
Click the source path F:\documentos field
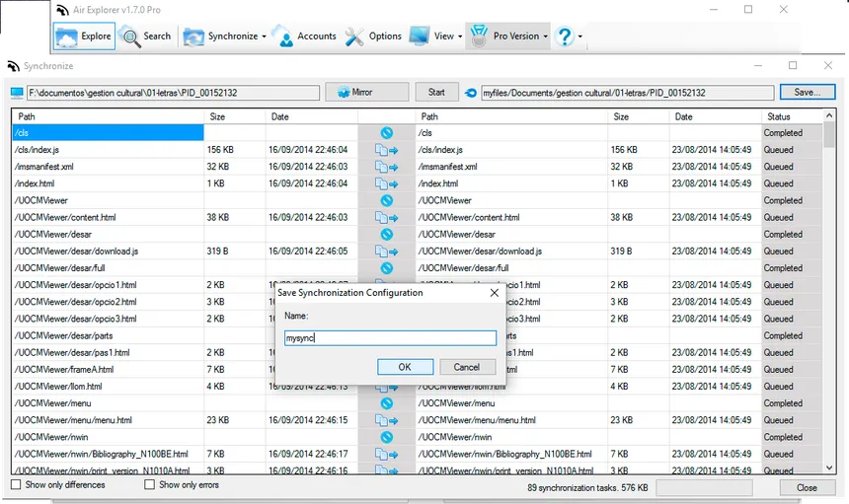pos(174,93)
